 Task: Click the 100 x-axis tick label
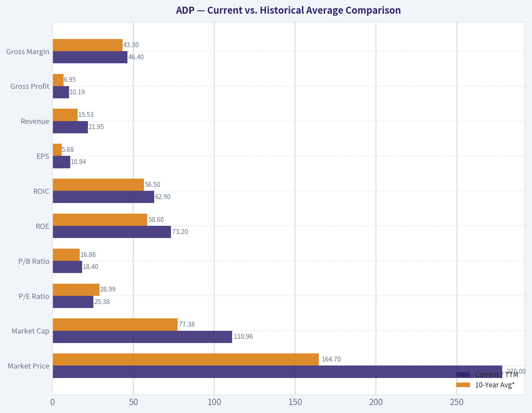click(x=214, y=402)
